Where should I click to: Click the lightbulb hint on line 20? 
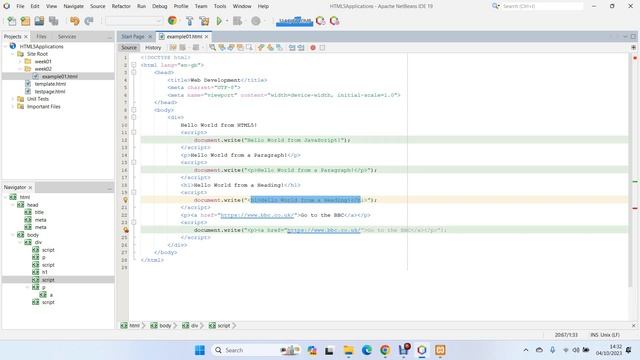point(126,200)
